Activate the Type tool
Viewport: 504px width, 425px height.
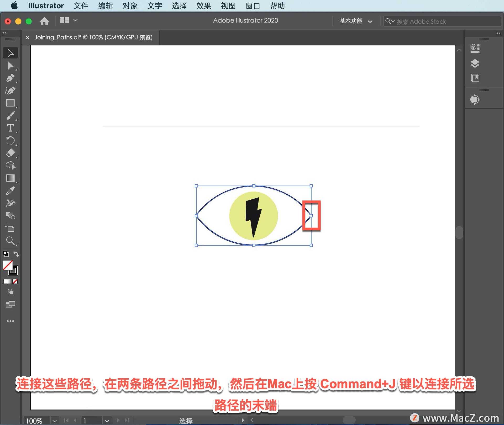coord(10,128)
